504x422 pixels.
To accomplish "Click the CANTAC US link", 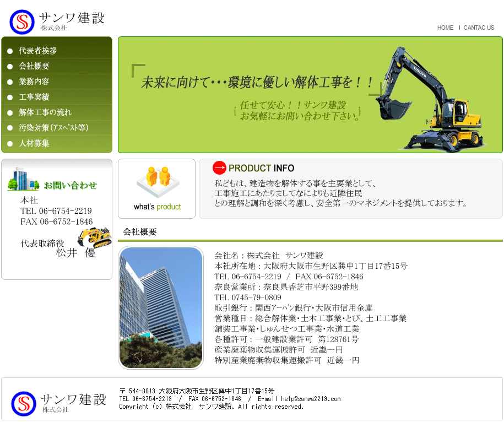I will click(x=479, y=28).
